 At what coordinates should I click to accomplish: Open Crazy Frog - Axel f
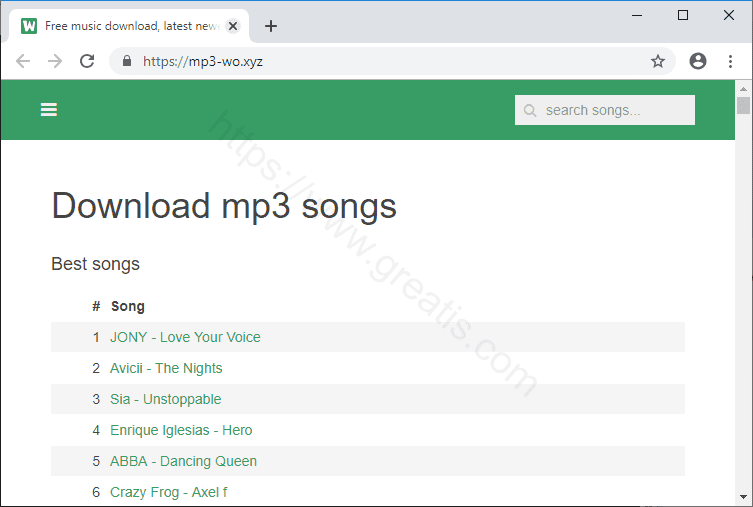(x=169, y=492)
